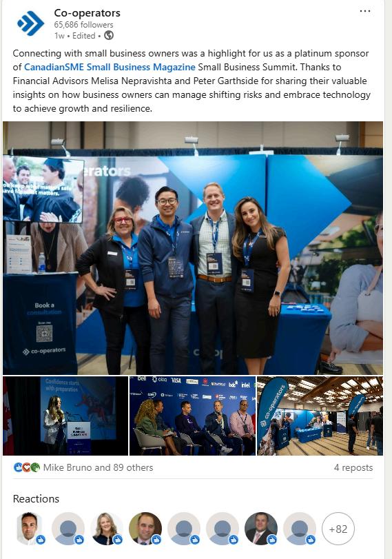Open the panel discussion photo
Image resolution: width=392 pixels, height=559 pixels.
pyautogui.click(x=192, y=416)
